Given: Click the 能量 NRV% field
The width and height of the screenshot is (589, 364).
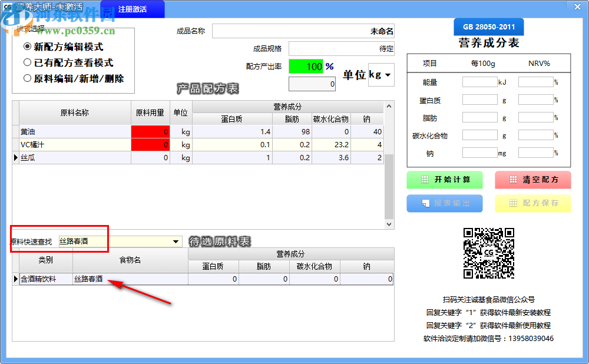Looking at the screenshot, I should pos(535,82).
